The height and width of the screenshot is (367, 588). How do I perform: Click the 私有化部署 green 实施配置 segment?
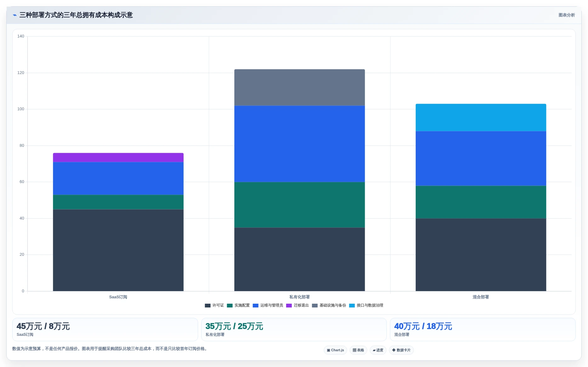tap(300, 205)
